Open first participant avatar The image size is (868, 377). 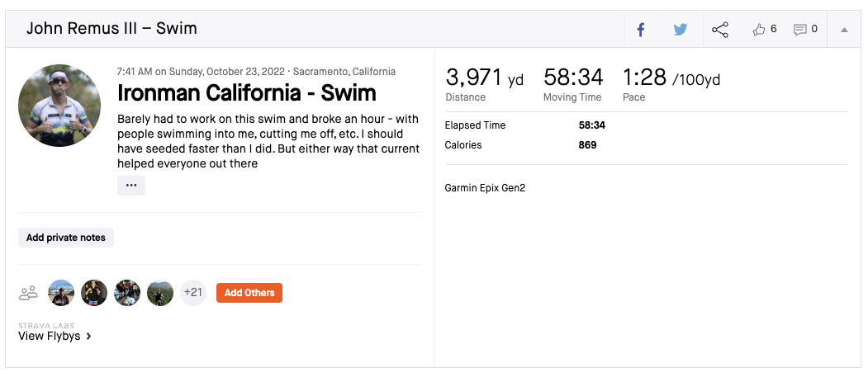(61, 293)
